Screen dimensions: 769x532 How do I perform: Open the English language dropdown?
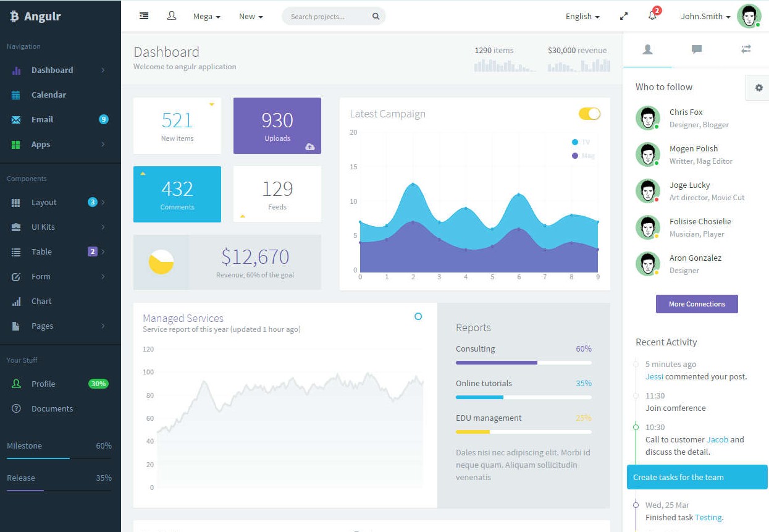pos(582,17)
